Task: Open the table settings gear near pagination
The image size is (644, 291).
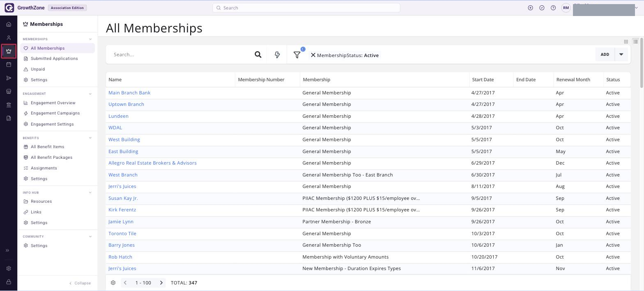Action: tap(113, 283)
